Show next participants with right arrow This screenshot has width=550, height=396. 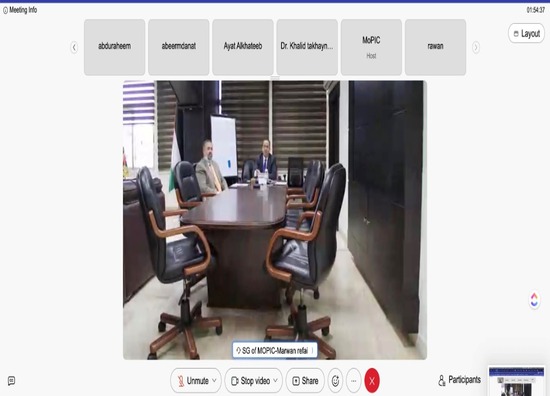tap(476, 47)
